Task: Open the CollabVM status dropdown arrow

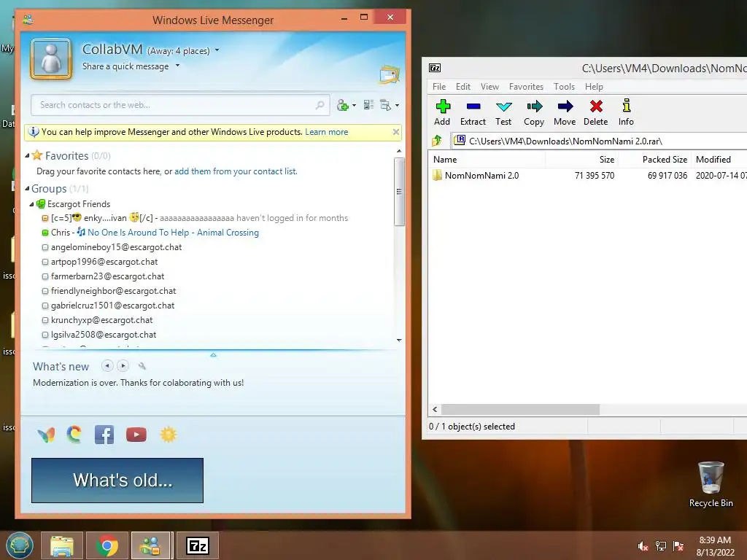Action: 217,50
